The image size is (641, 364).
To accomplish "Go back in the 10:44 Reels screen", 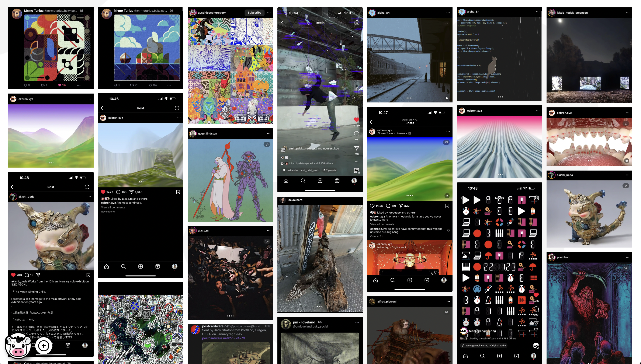I will pos(282,23).
